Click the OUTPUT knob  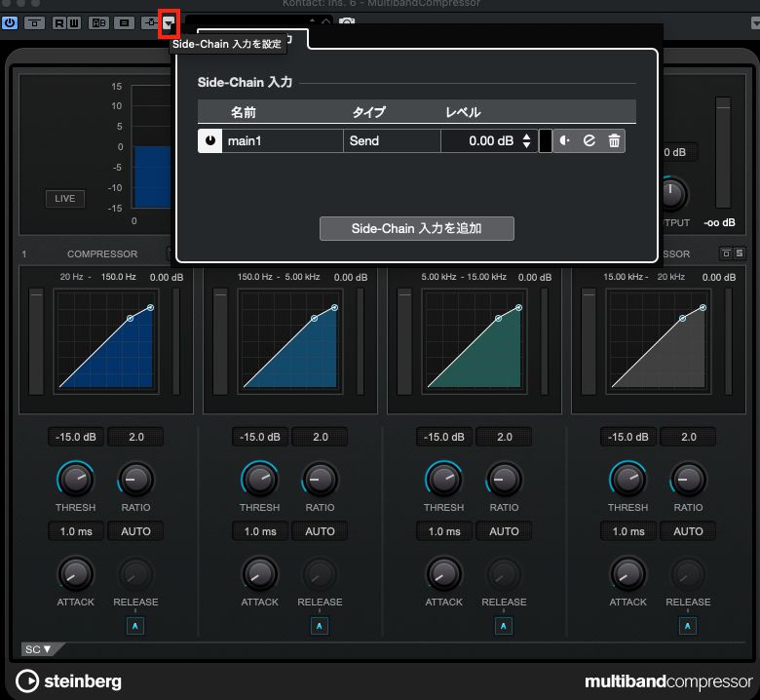(672, 194)
